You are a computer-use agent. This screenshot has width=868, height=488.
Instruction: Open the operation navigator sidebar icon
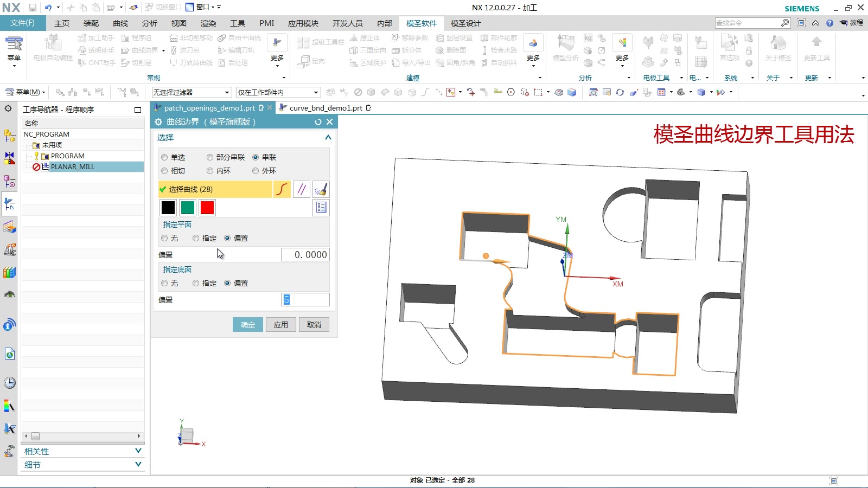tap(9, 204)
